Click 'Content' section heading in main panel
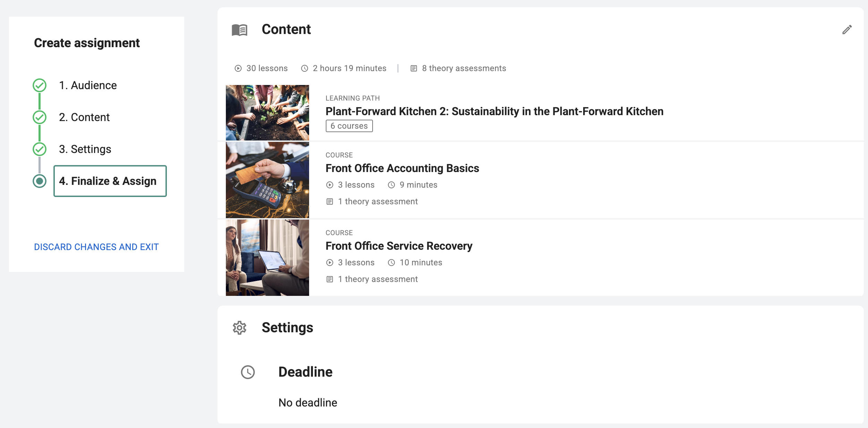Viewport: 868px width, 428px height. (286, 29)
